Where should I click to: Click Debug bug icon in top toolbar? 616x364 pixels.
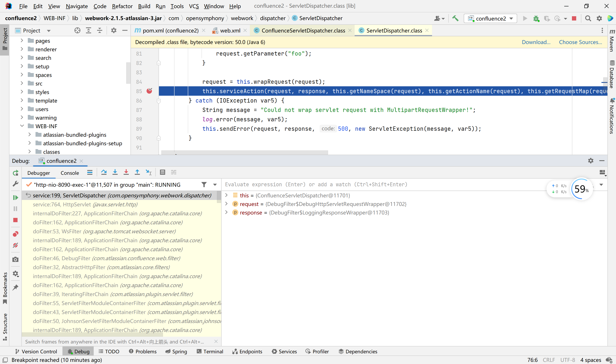coord(536,18)
